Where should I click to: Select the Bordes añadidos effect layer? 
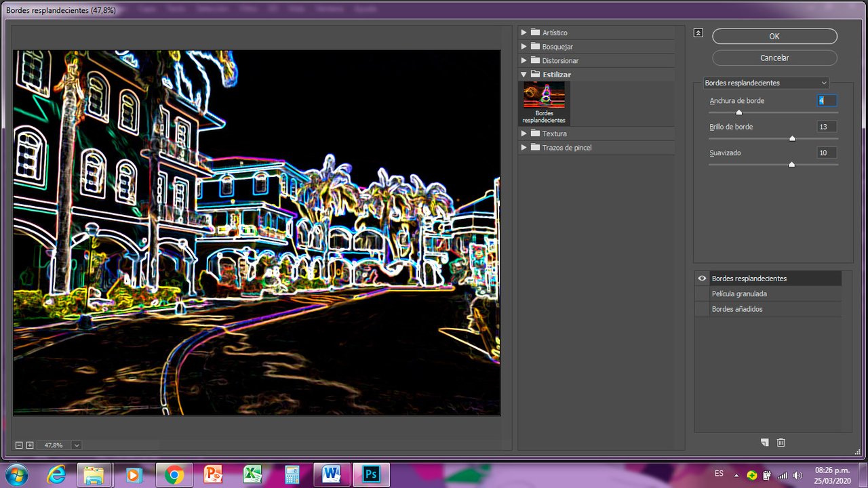[x=775, y=309]
